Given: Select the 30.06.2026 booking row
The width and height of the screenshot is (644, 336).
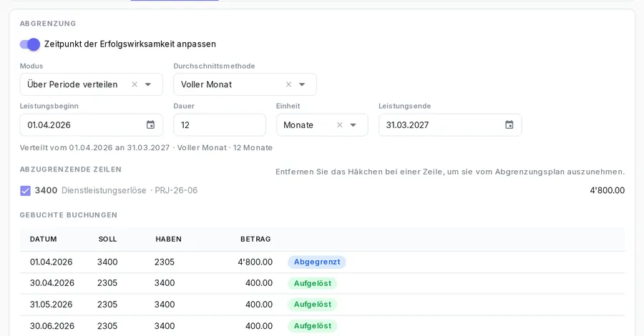Looking at the screenshot, I should pos(323,326).
